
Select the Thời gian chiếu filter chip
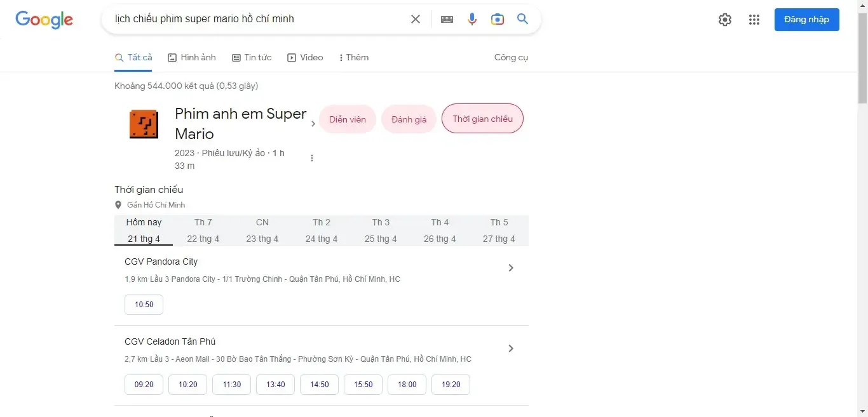(482, 119)
